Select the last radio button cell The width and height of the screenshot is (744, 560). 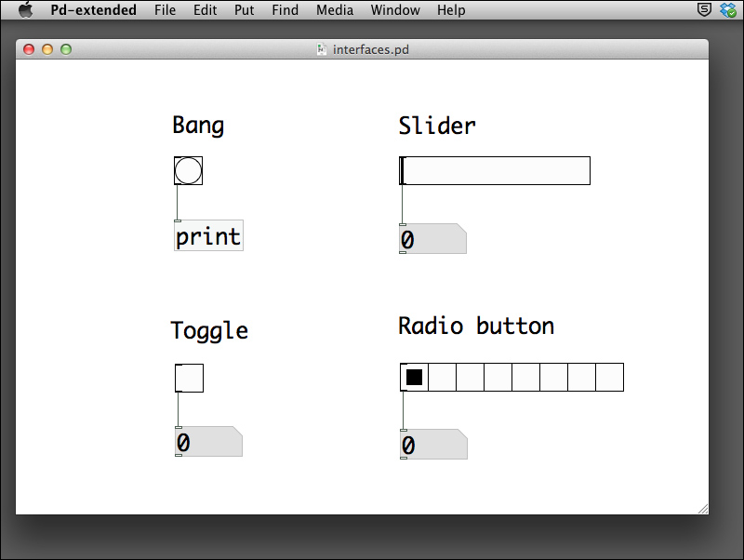[610, 377]
